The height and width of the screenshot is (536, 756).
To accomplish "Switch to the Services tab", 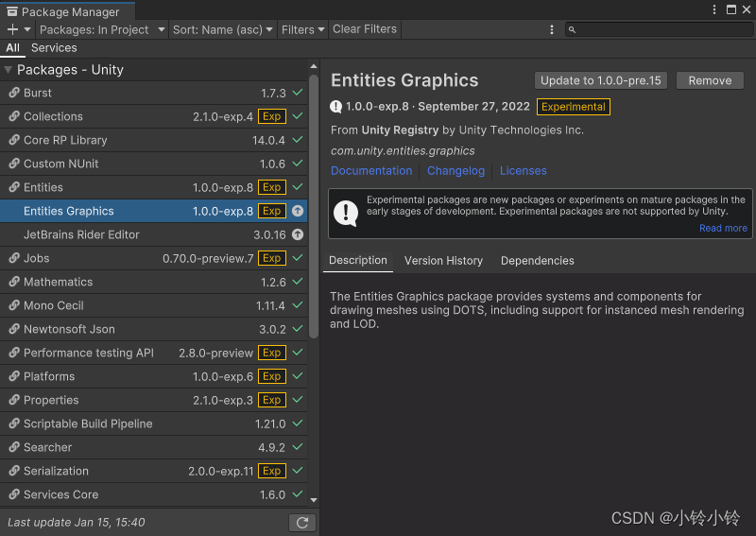I will 54,48.
